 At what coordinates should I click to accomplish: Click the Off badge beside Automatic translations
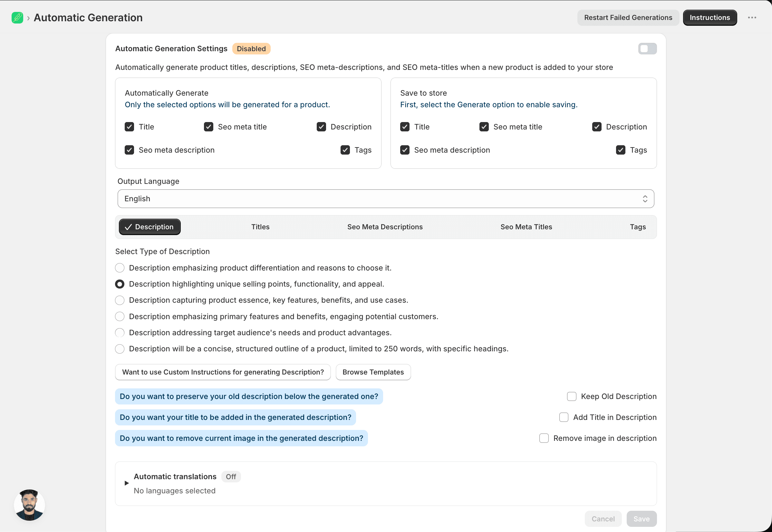pos(231,477)
